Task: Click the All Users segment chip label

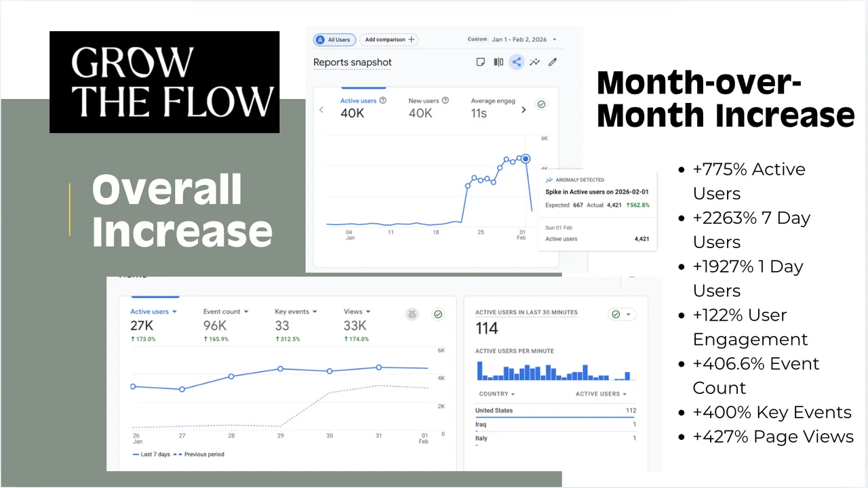Action: 339,40
